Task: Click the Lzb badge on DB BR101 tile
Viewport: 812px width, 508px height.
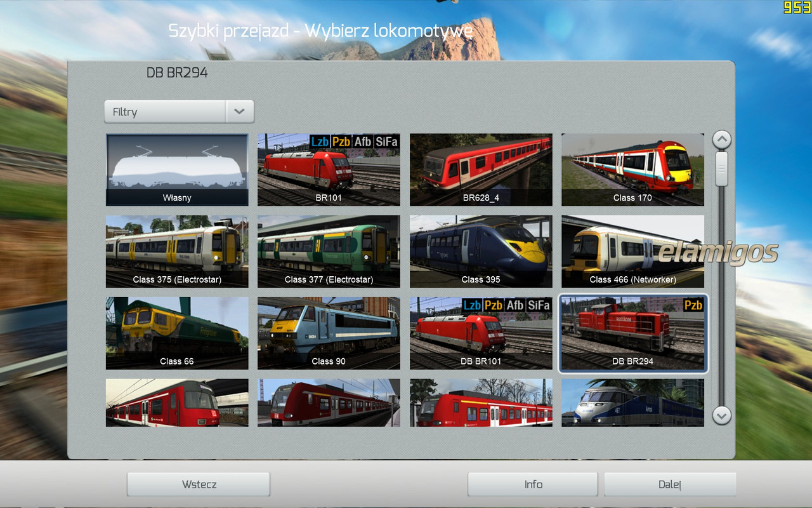Action: 472,305
